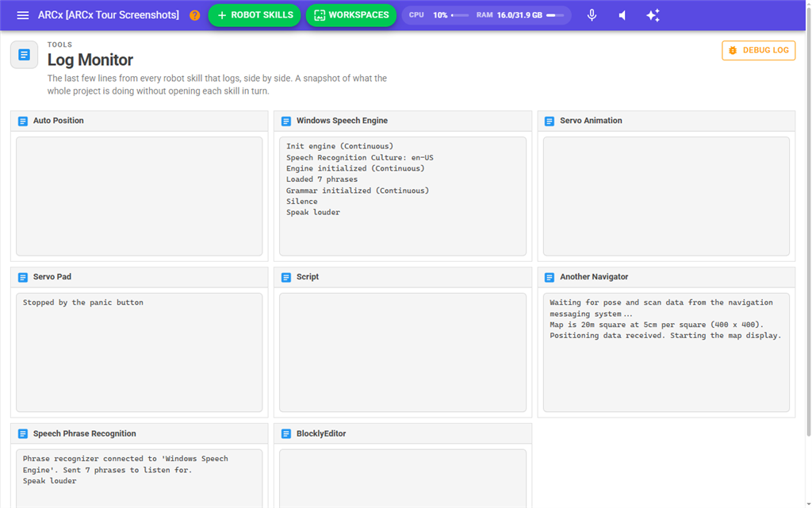
Task: Open the DEBUG LOG button
Action: (x=759, y=50)
